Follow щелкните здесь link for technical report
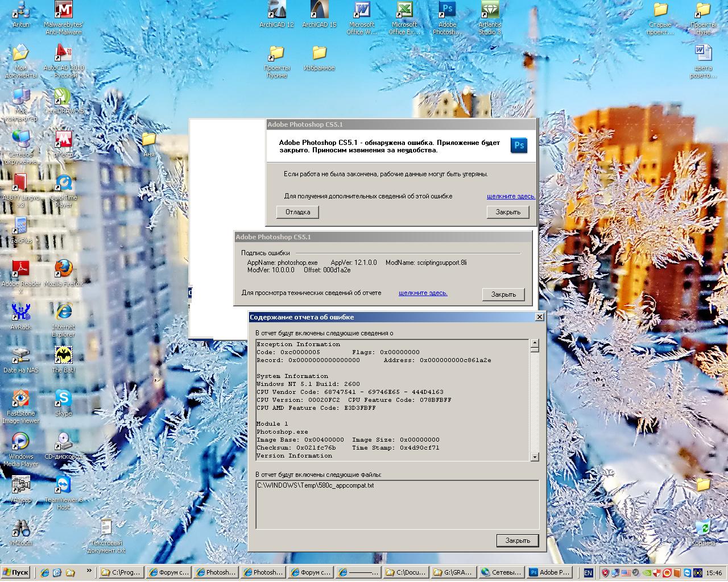 point(423,293)
